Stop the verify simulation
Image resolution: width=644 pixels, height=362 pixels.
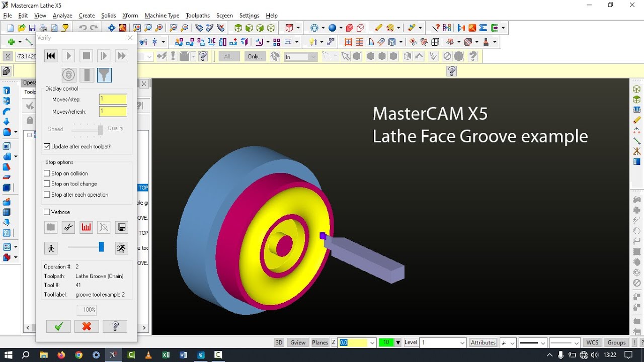coord(87,56)
